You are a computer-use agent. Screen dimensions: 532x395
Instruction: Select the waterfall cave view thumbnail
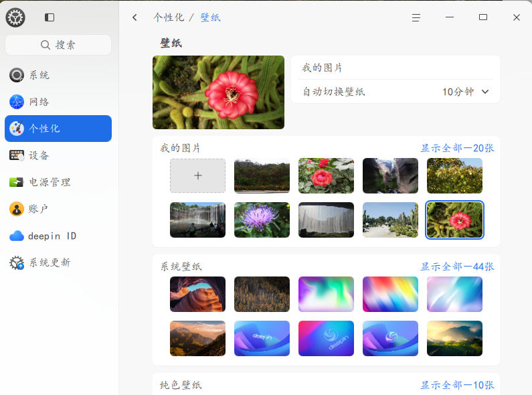(326, 220)
